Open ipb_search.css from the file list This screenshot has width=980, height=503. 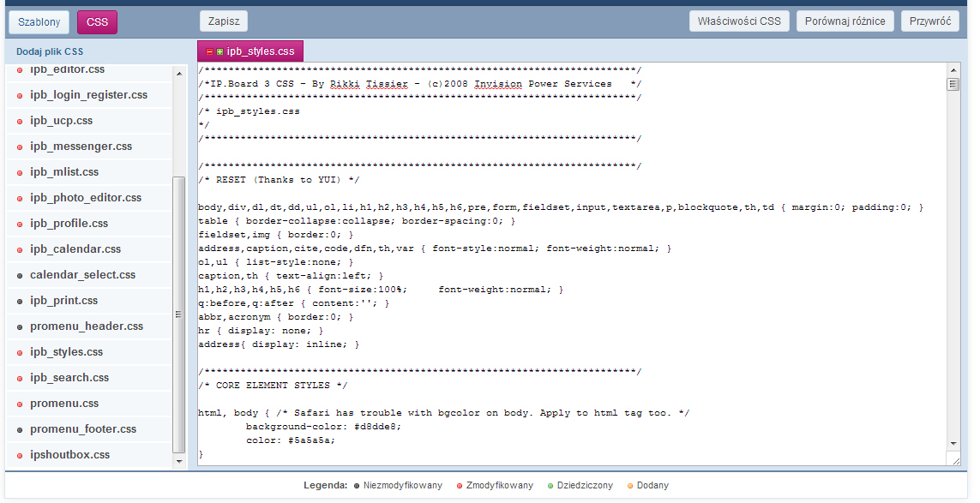pyautogui.click(x=69, y=378)
